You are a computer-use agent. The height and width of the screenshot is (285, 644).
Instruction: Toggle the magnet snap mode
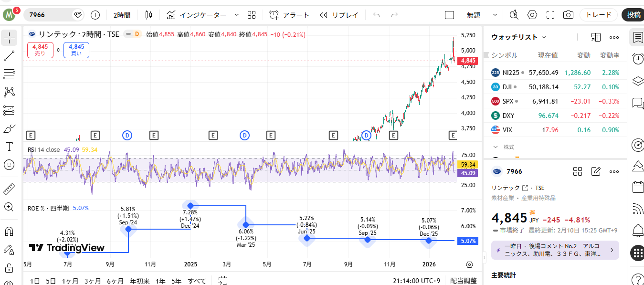coord(9,232)
